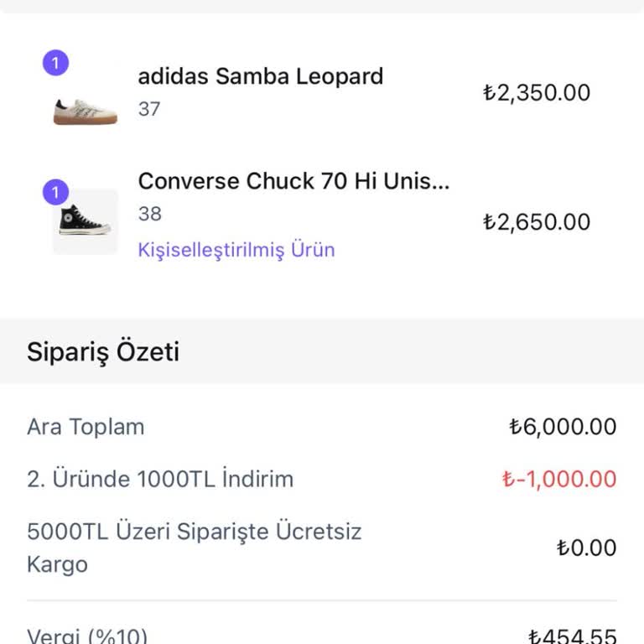Tap the Sipariş Özeti section header
This screenshot has height=644, width=644.
pos(103,351)
